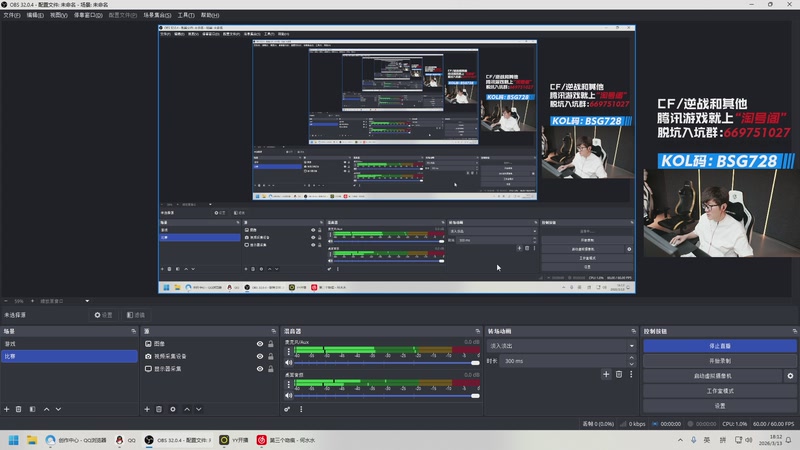The height and width of the screenshot is (450, 800).
Task: Pop out the audio mixer dock
Action: point(478,331)
